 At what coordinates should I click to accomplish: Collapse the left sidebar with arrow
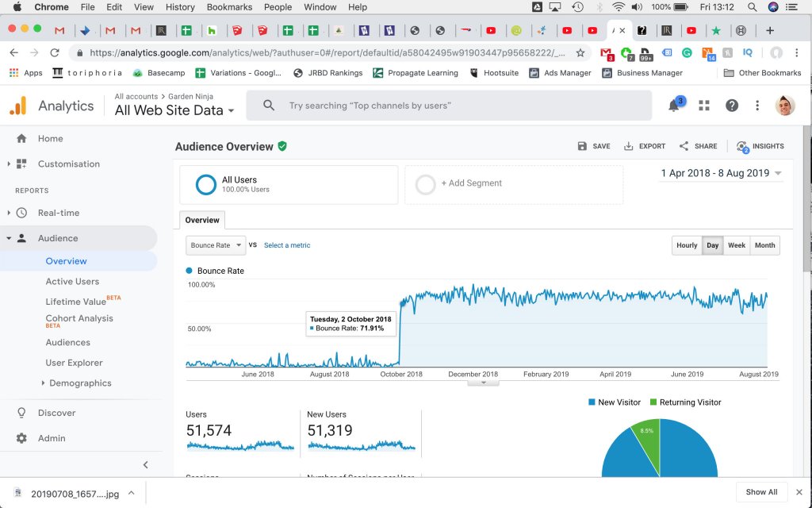point(146,464)
